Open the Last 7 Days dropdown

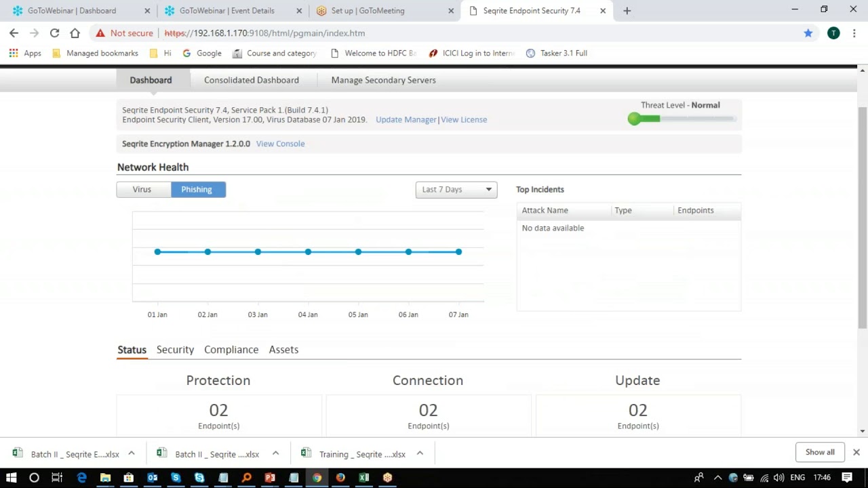[456, 189]
